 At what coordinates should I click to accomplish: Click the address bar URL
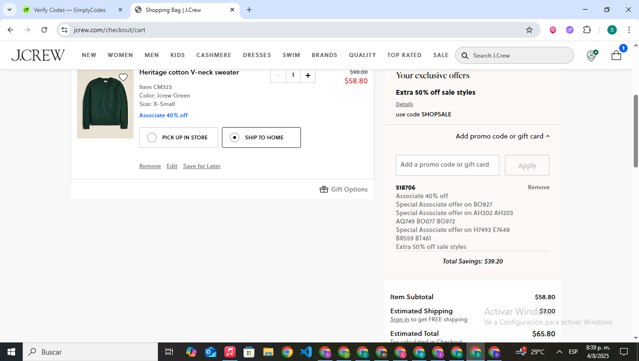pos(109,30)
